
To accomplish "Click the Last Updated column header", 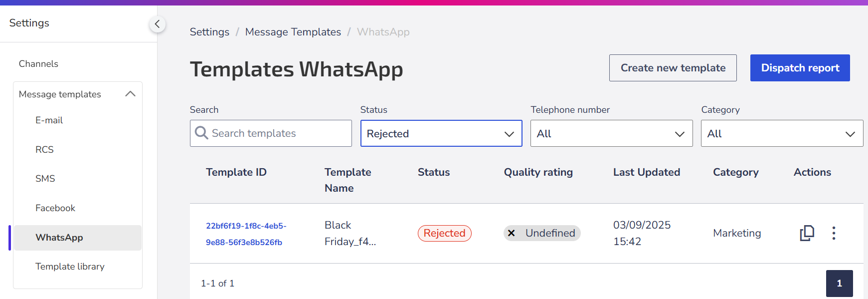I will (x=647, y=172).
